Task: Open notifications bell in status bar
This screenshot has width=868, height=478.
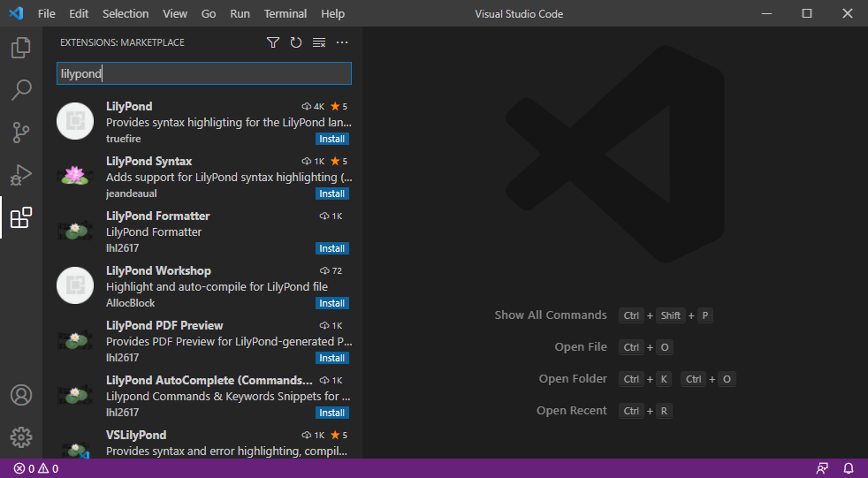Action: click(849, 468)
